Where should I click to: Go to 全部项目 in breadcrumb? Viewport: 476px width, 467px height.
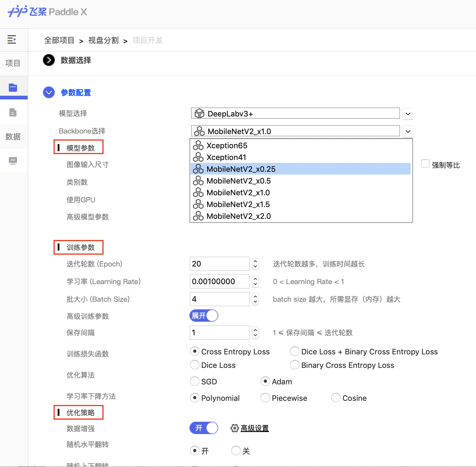click(59, 40)
